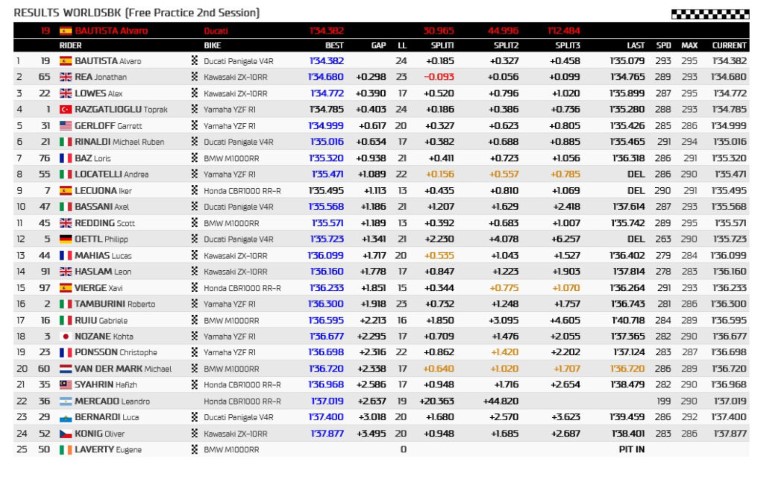Image resolution: width=764 pixels, height=480 pixels.
Task: Click the US flag beside GERLOFF Garrett
Action: [65, 126]
